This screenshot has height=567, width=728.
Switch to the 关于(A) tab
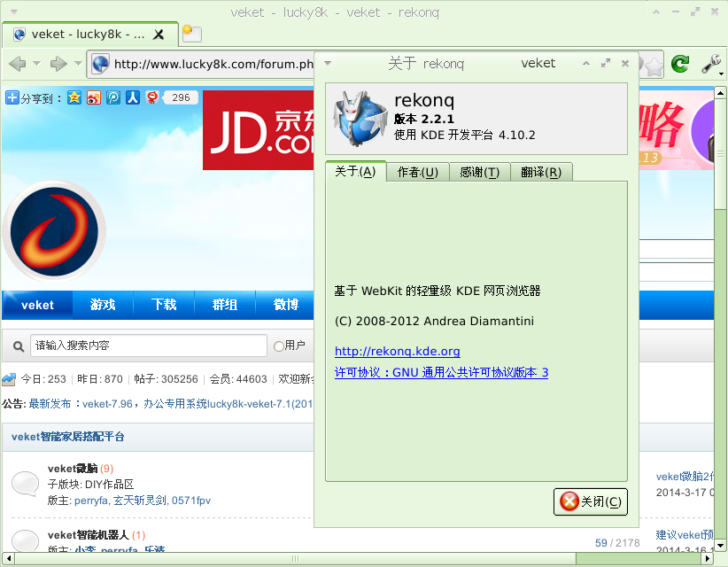(x=355, y=171)
